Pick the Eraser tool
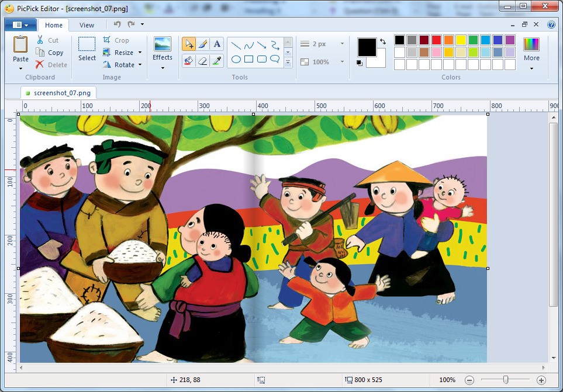Viewport: 563px width, 392px height. coord(203,60)
